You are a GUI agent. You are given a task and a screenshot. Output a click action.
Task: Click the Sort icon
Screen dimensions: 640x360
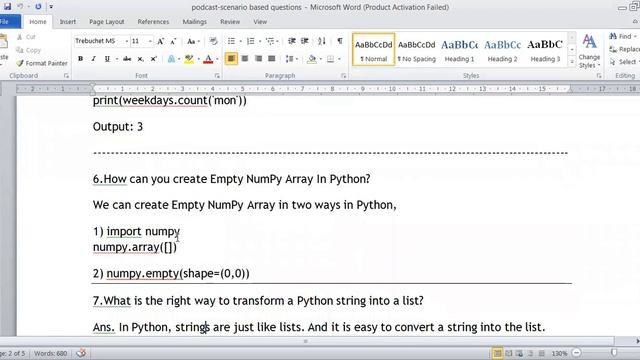(x=322, y=41)
